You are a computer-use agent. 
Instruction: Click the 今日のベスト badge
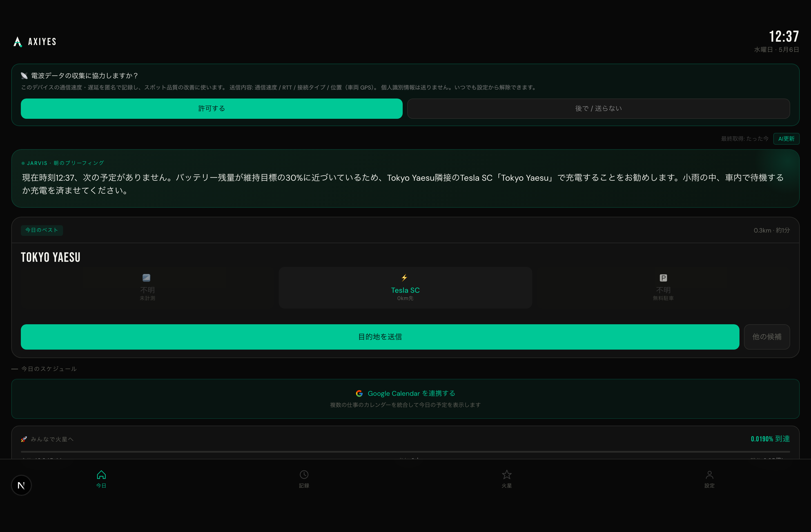tap(42, 230)
